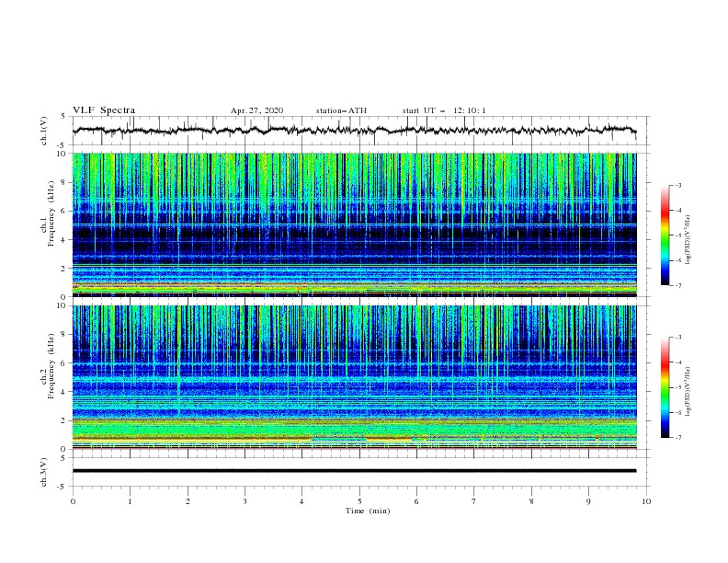Click the ch.2 Frequency (kHz) axis label
Image resolution: width=728 pixels, height=563 pixels.
click(48, 366)
